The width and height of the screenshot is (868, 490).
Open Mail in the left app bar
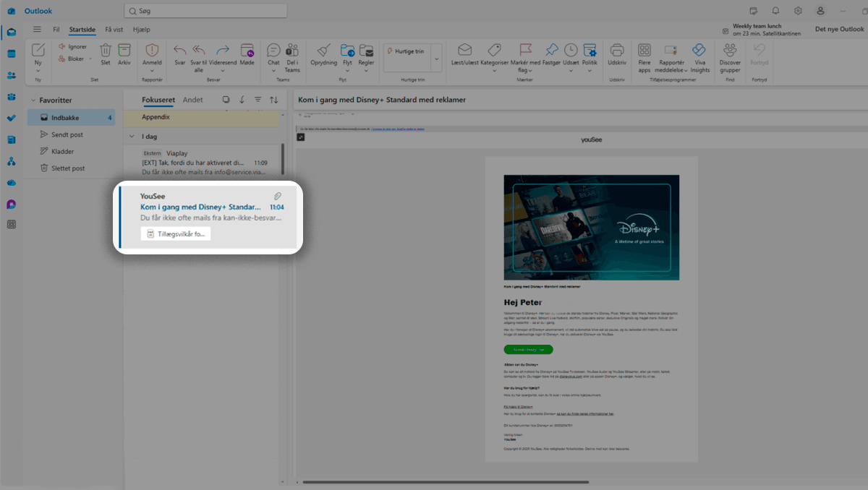click(x=11, y=32)
